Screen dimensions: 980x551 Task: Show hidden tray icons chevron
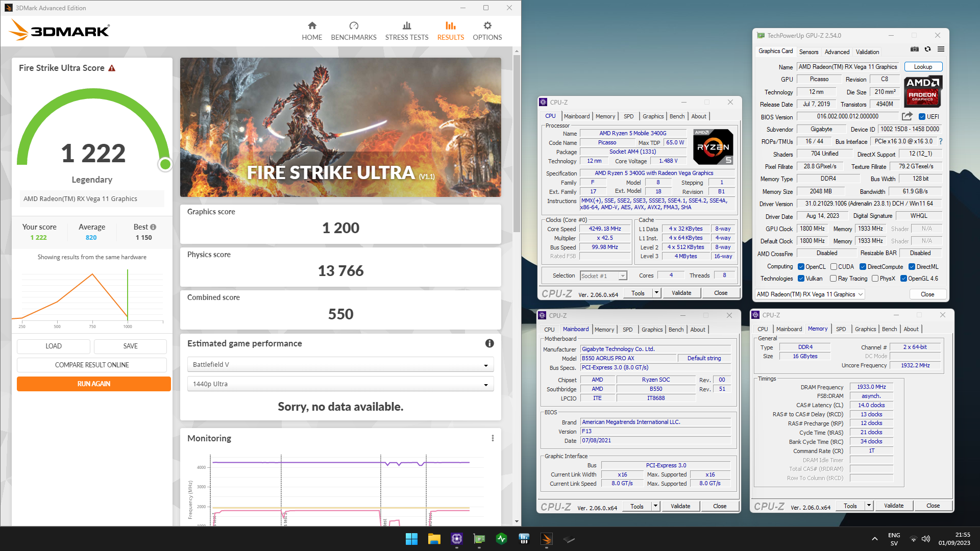coord(875,539)
